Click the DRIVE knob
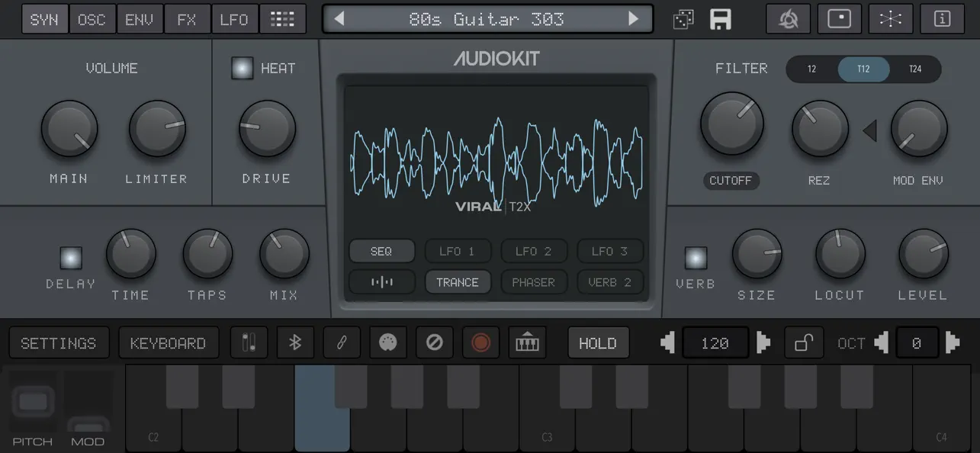This screenshot has height=453, width=980. [268, 129]
